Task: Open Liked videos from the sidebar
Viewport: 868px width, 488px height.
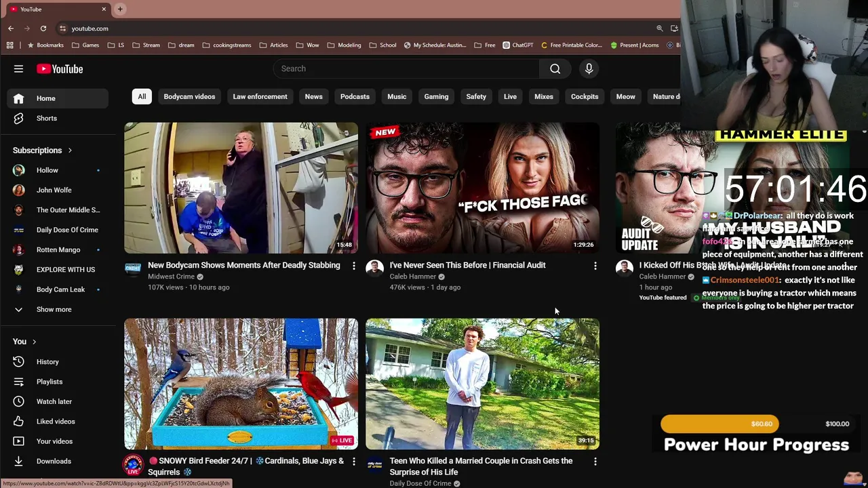Action: click(58, 422)
